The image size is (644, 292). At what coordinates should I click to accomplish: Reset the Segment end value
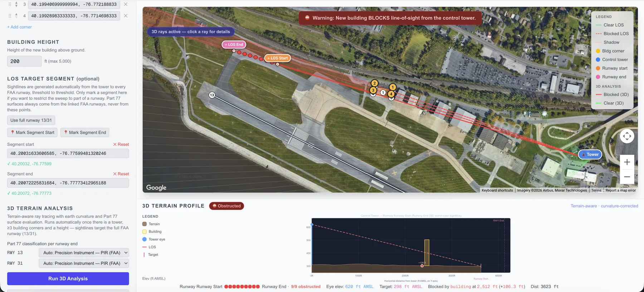click(121, 174)
